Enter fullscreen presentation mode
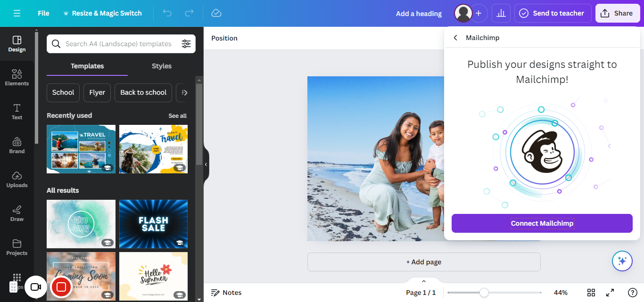 (610, 293)
